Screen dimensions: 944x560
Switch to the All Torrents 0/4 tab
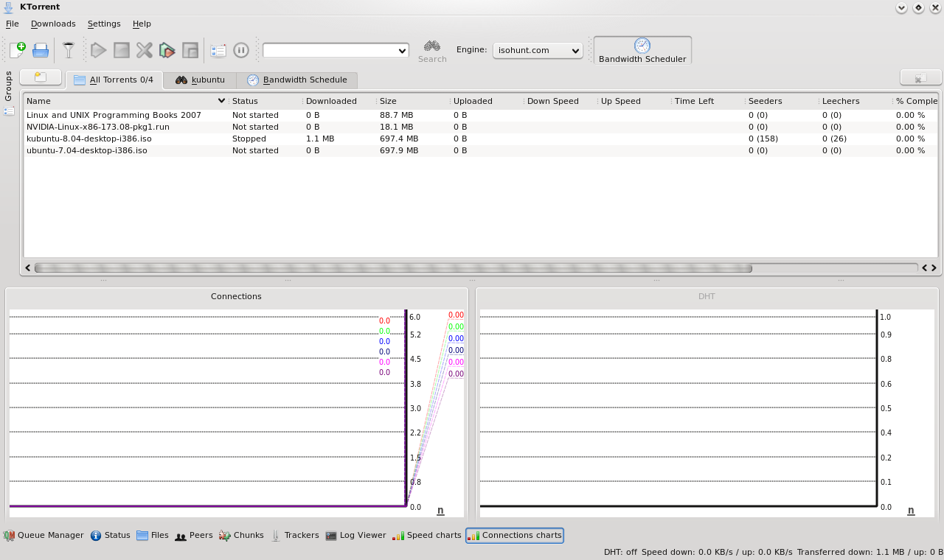click(x=114, y=80)
